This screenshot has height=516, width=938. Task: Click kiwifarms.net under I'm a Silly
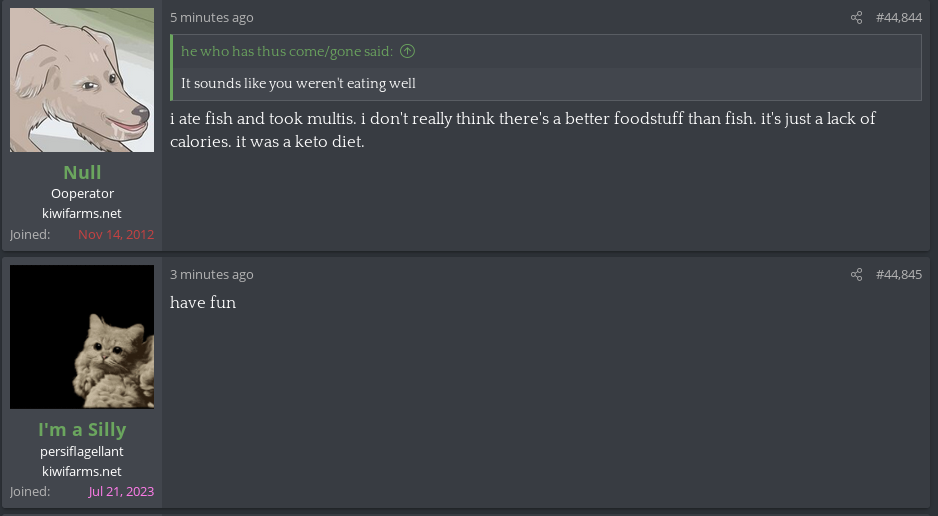[x=82, y=471]
